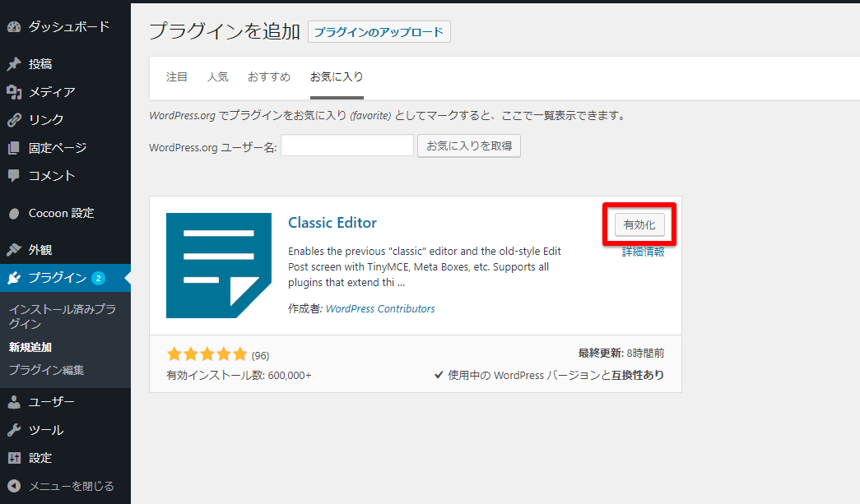Image resolution: width=860 pixels, height=504 pixels.
Task: Click the pushpin icon beside 投稿
Action: coord(14,64)
